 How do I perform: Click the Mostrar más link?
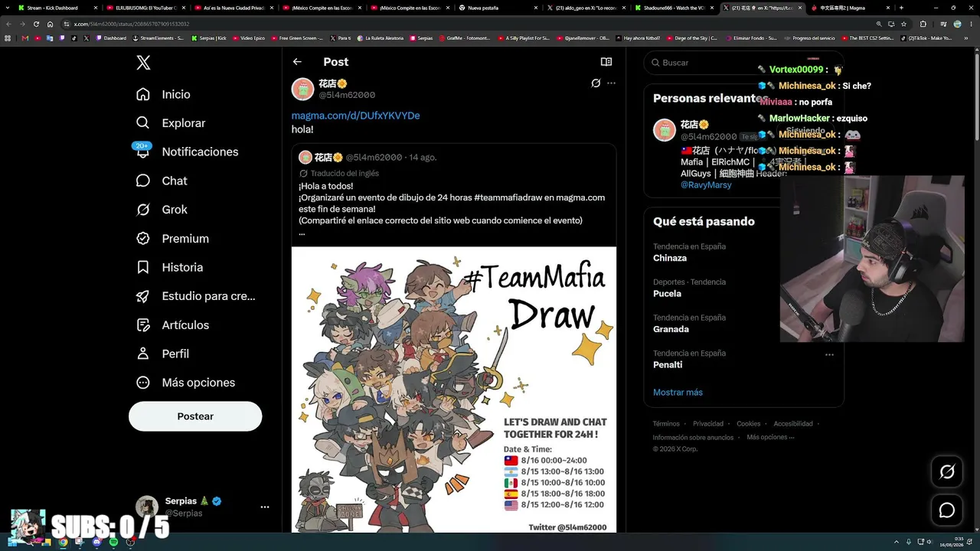(678, 393)
